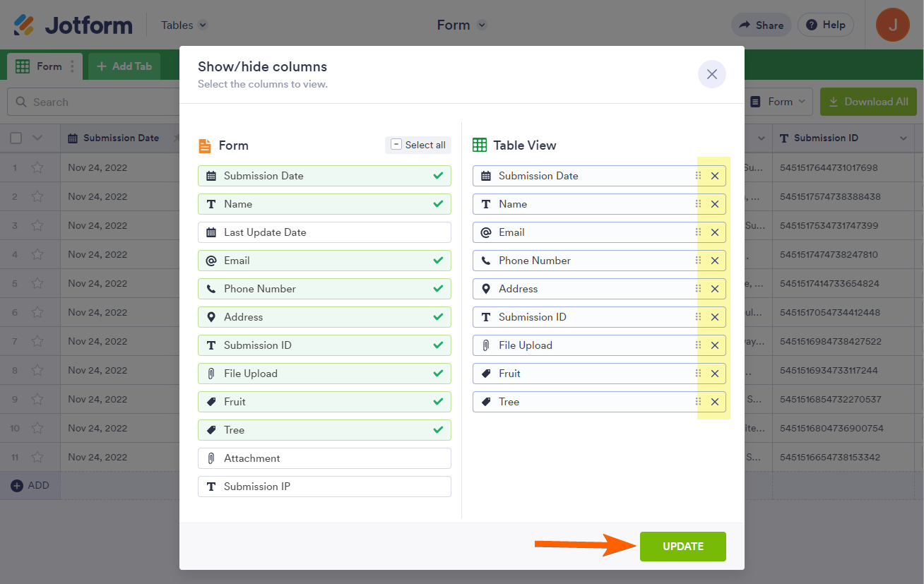Click the add row plus icon
Image resolution: width=924 pixels, height=584 pixels.
point(17,486)
